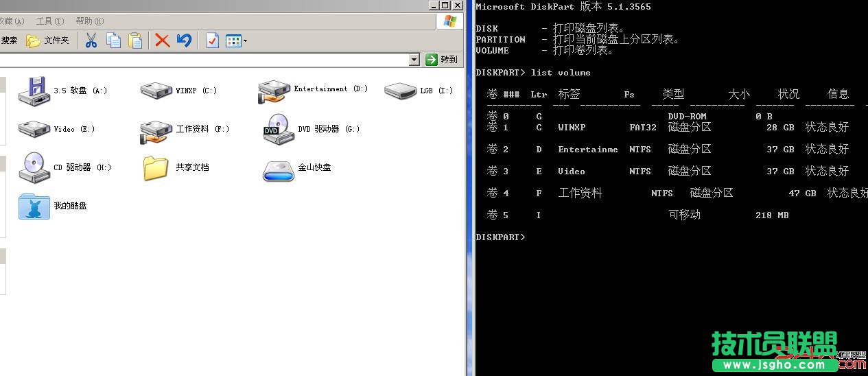Click 'Entertainme' label in volume 2 row
This screenshot has height=376, width=868.
(x=587, y=149)
